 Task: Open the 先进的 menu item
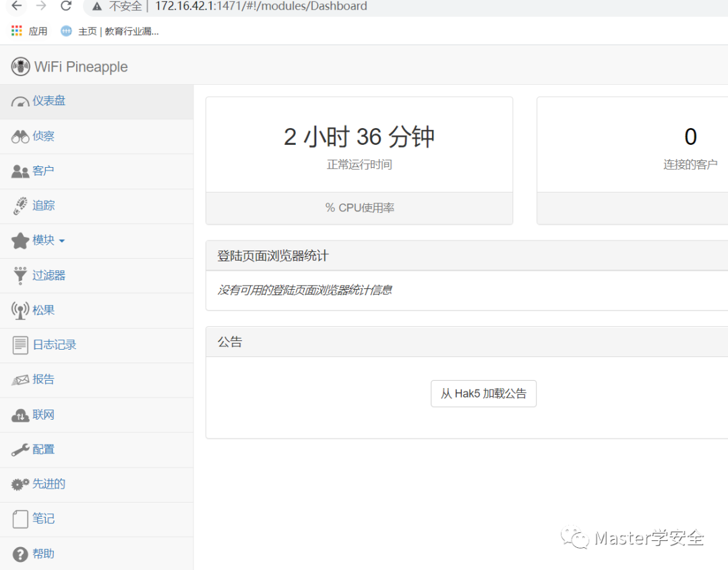click(x=96, y=484)
